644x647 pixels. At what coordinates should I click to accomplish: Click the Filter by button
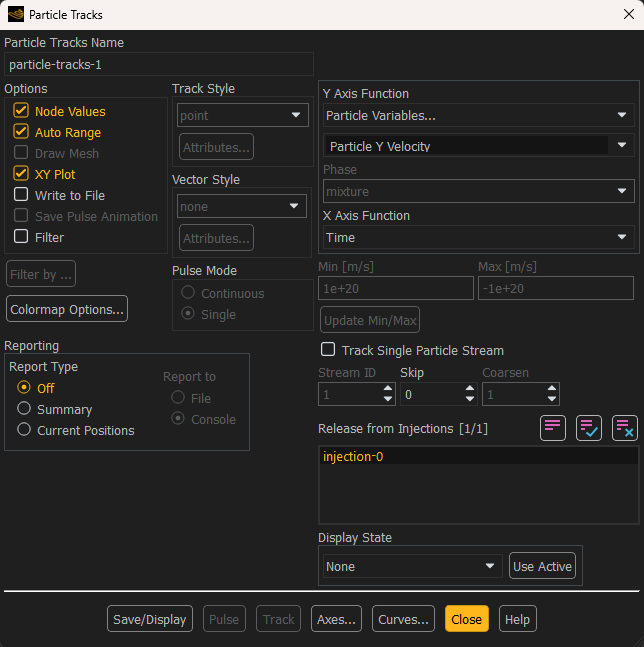coord(41,274)
